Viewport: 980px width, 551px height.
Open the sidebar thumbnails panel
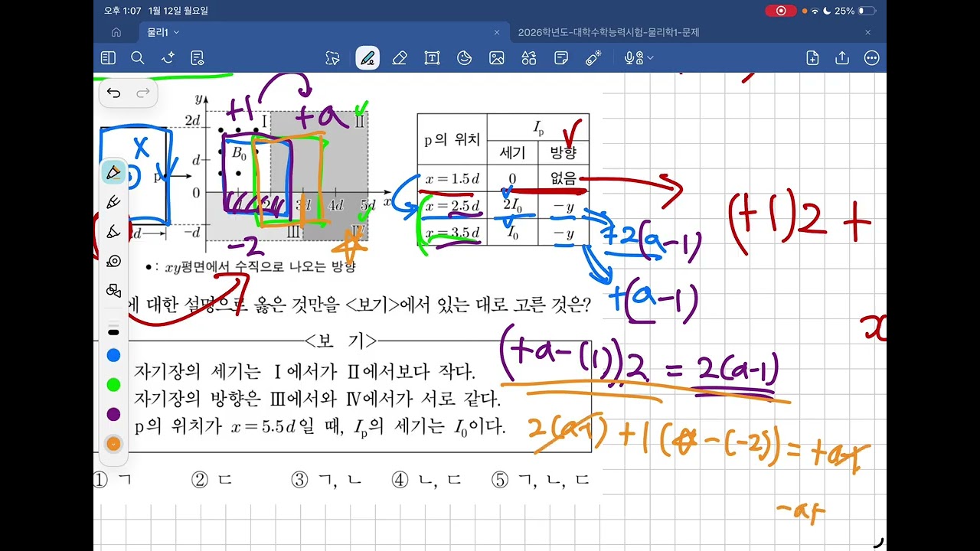pos(108,57)
